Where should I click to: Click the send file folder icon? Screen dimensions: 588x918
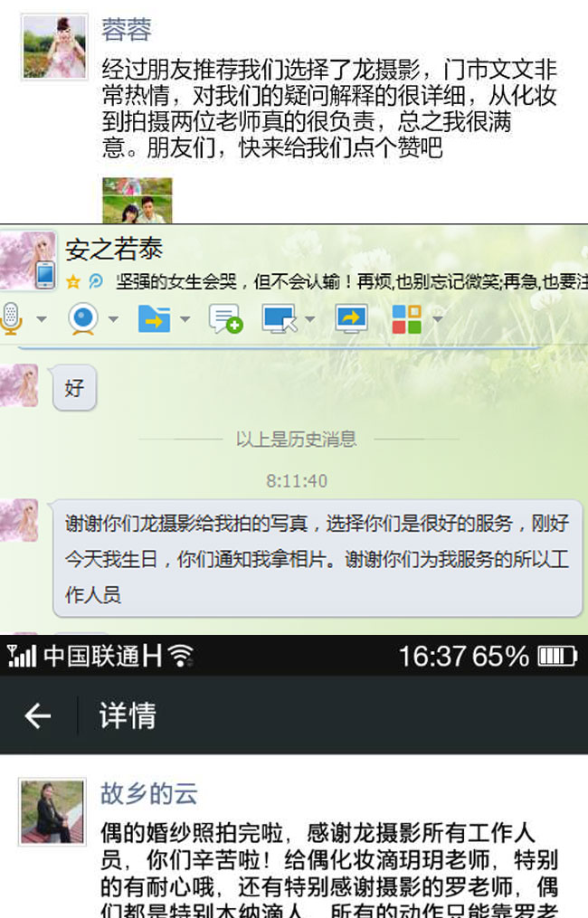click(154, 319)
